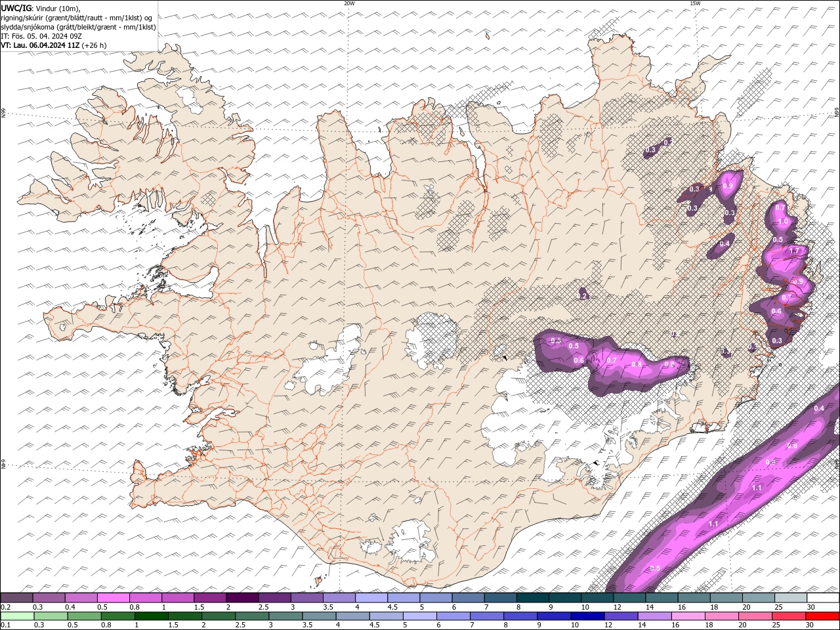This screenshot has height=630, width=840.
Task: Click the 'rigning/skúrir' description line
Action: coord(77,17)
